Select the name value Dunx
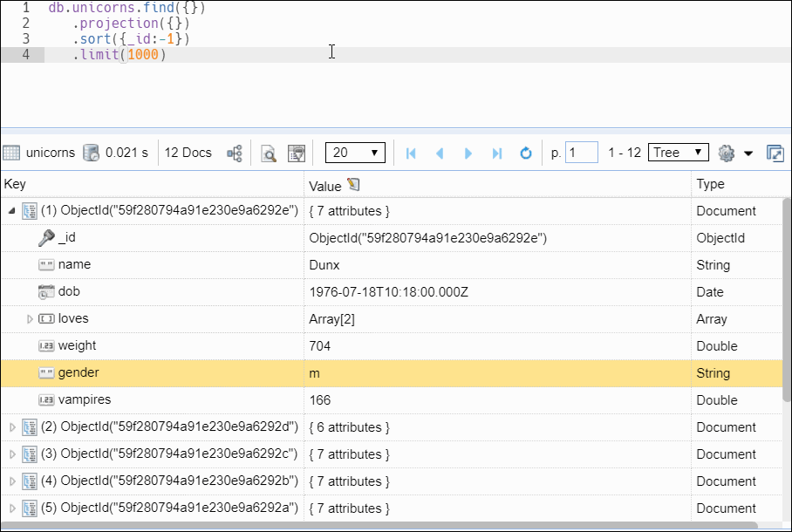The width and height of the screenshot is (792, 532). click(324, 265)
